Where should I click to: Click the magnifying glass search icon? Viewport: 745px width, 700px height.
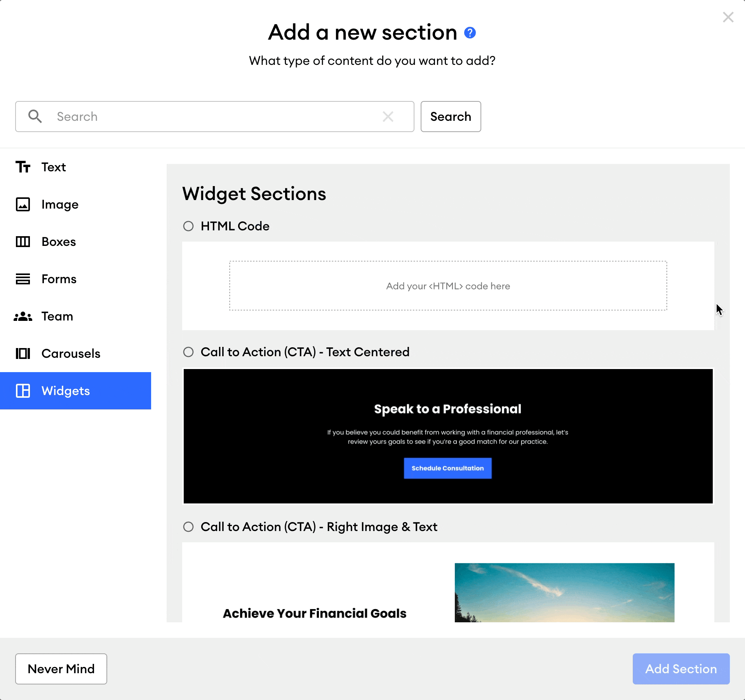pos(35,117)
